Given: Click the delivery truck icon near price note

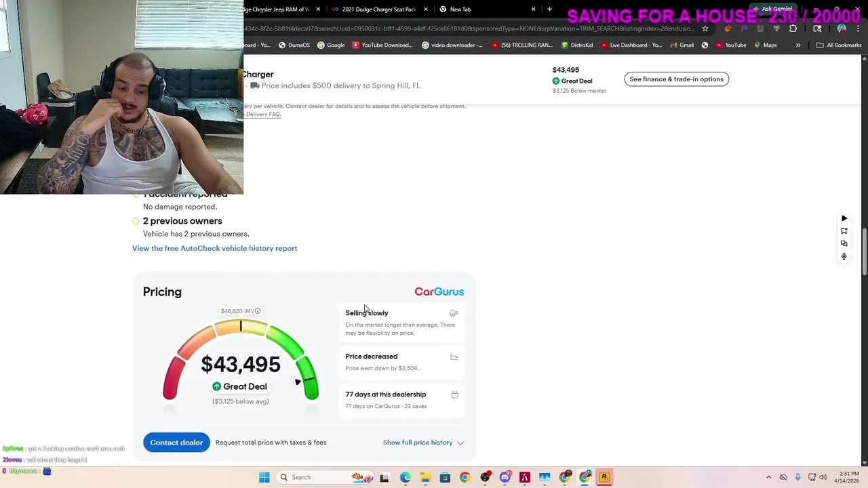Looking at the screenshot, I should [254, 85].
